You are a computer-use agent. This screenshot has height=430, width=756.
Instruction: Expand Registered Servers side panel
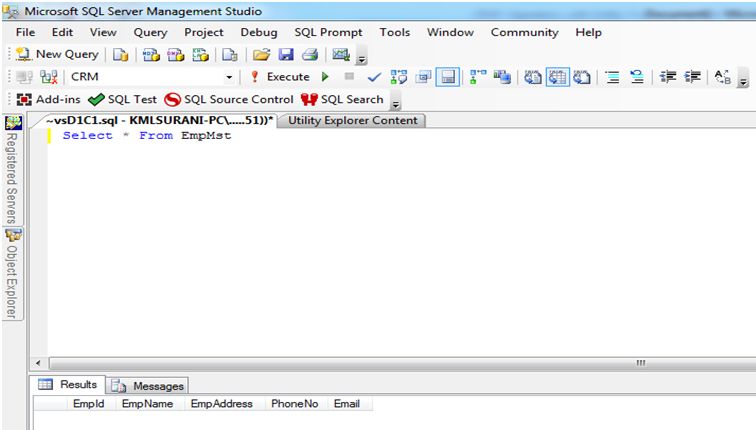point(13,170)
